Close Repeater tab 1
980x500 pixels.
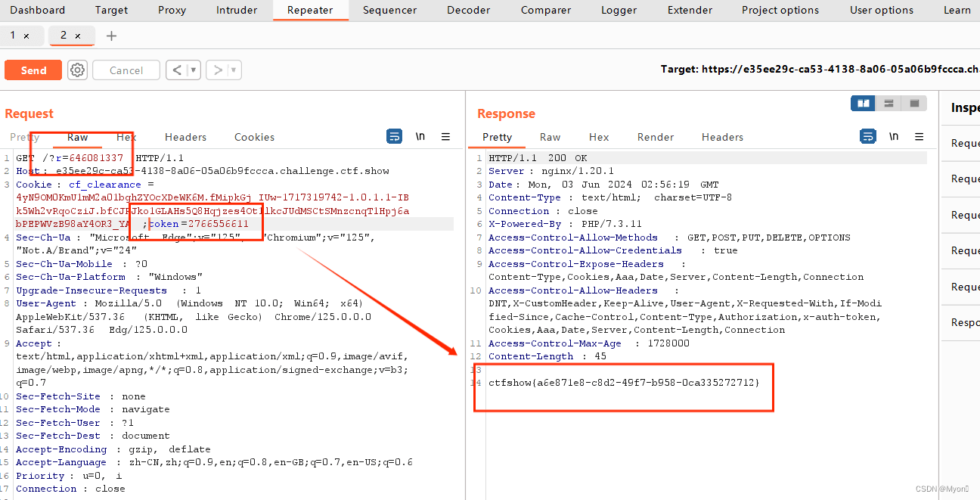[x=26, y=36]
